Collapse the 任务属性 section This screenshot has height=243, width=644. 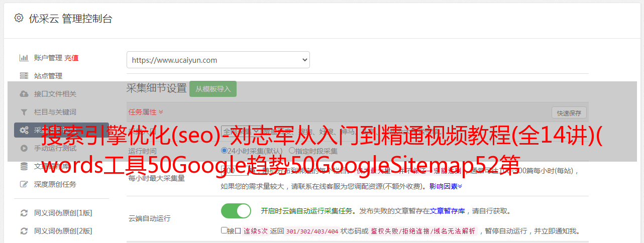[146, 112]
